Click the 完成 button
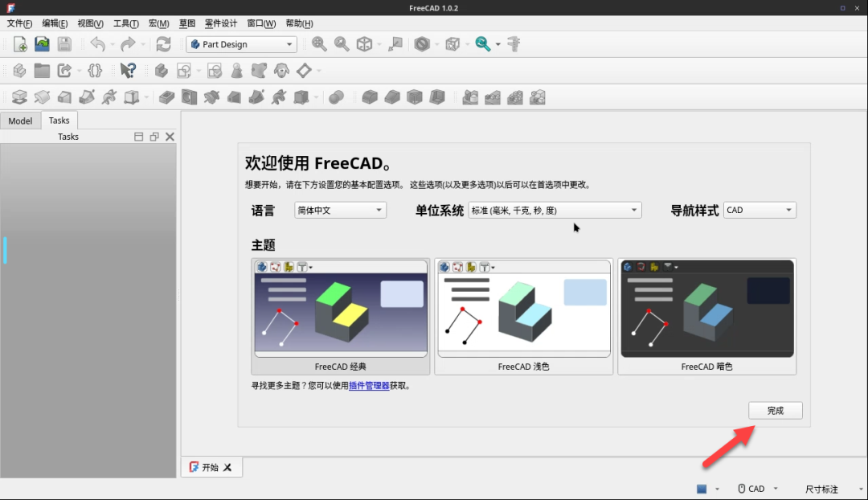 (775, 410)
